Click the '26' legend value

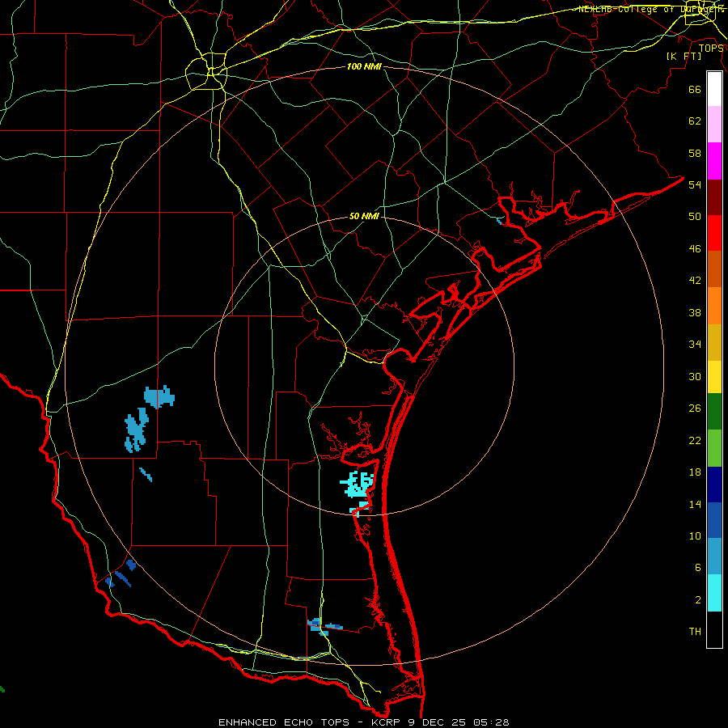[x=695, y=408]
